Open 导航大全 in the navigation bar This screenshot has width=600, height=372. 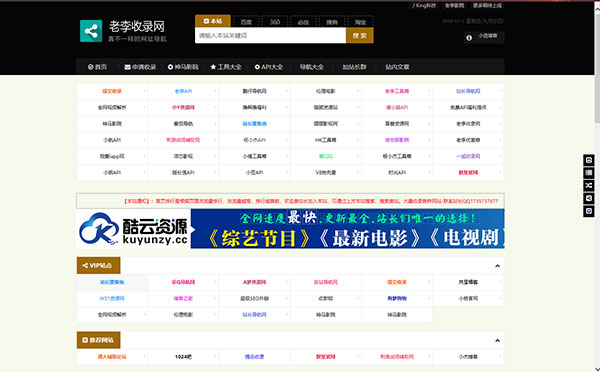pos(311,67)
